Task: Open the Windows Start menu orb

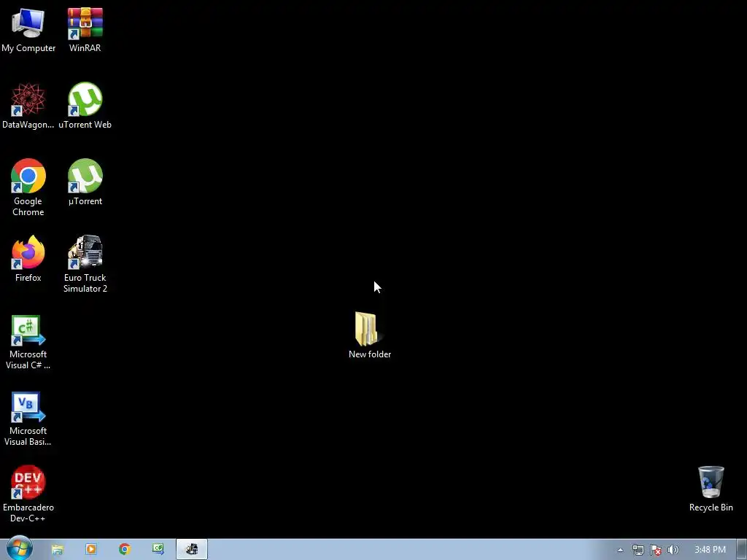Action: [19, 548]
